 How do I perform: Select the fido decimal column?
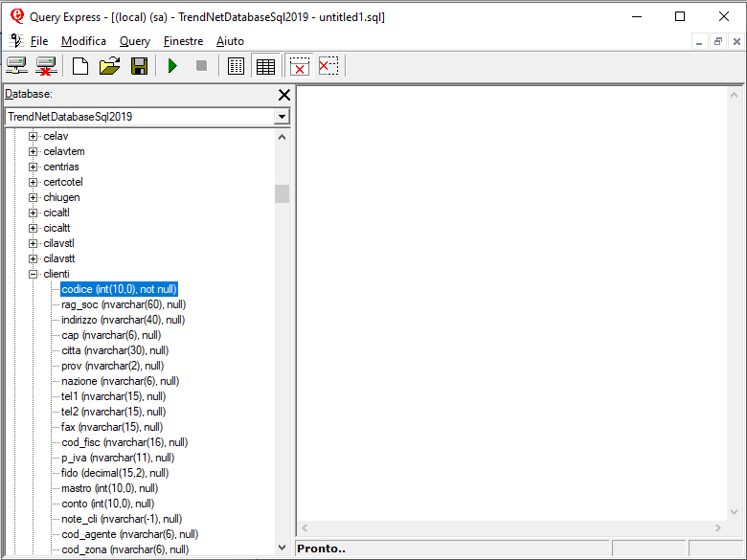tap(115, 473)
